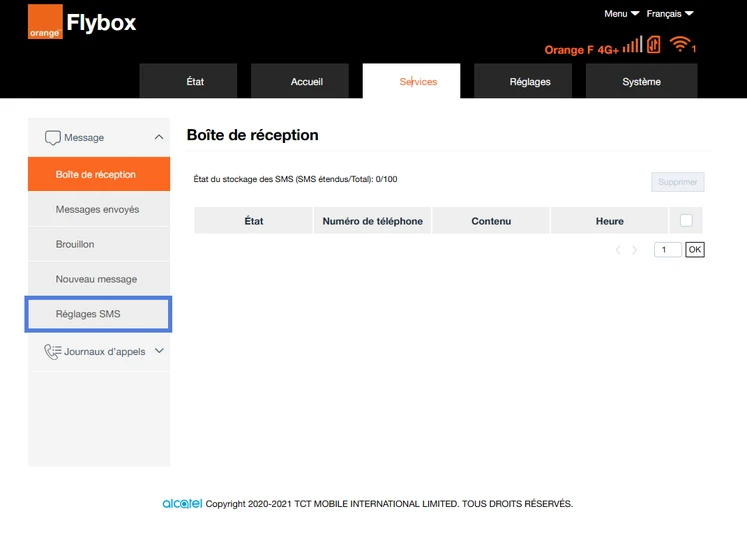Click the SIM card status icon
This screenshot has height=546, width=747.
(654, 45)
